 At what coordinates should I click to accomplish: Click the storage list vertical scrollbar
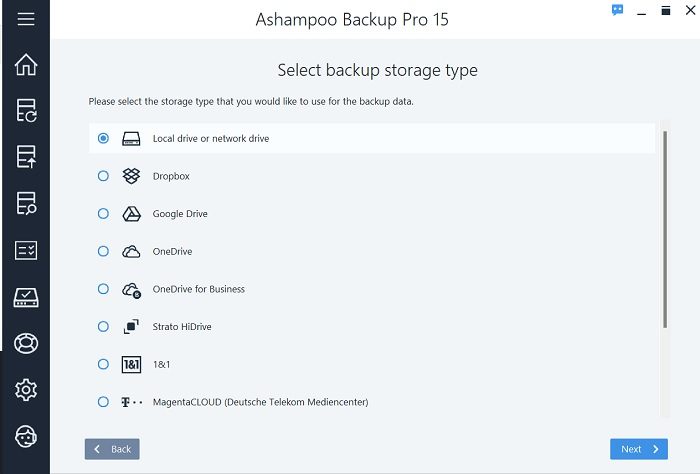click(x=665, y=230)
